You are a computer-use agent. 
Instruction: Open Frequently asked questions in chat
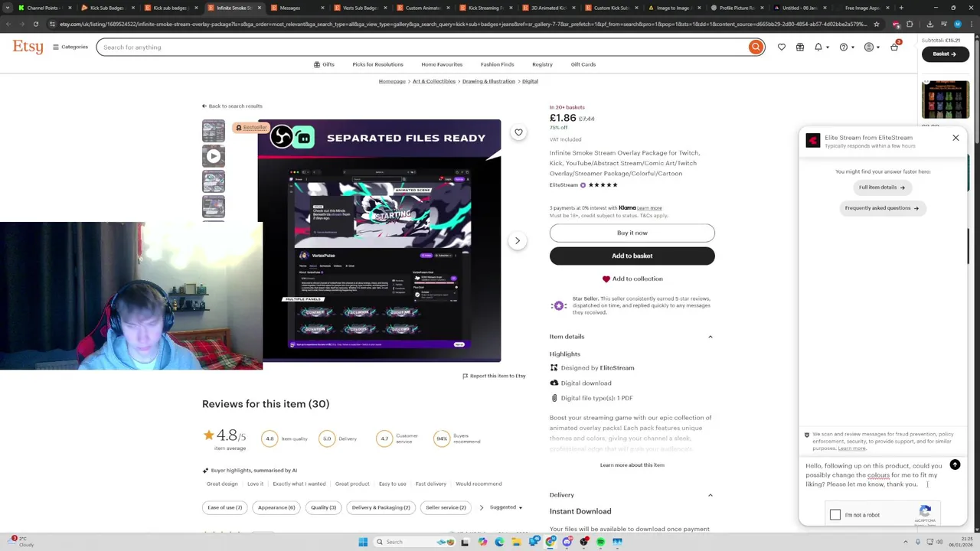(x=882, y=208)
